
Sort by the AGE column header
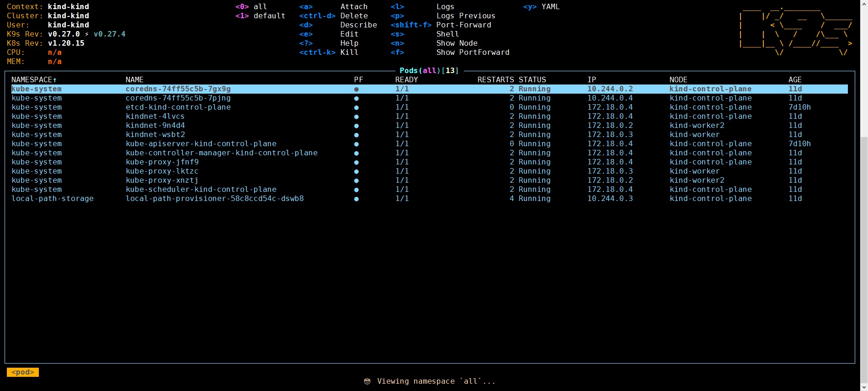795,80
